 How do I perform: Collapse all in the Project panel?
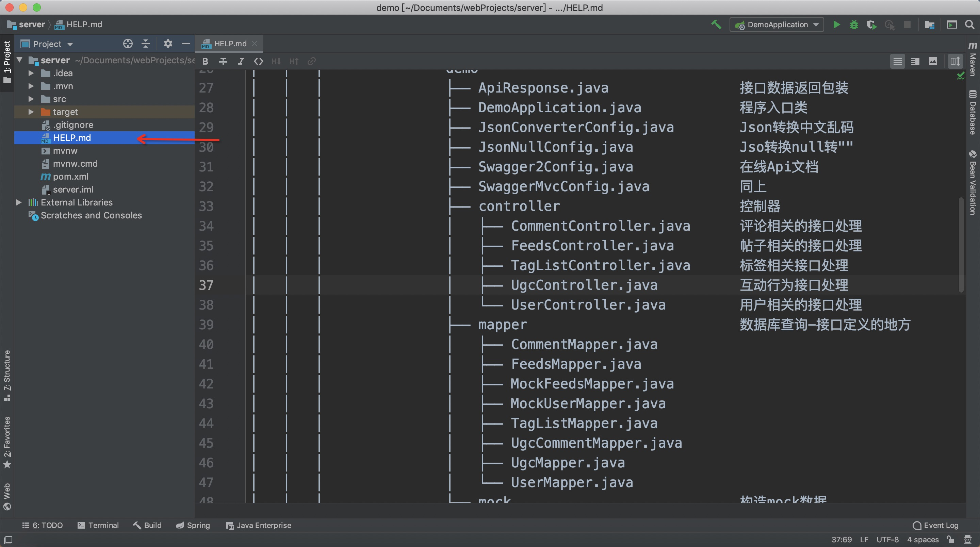146,44
